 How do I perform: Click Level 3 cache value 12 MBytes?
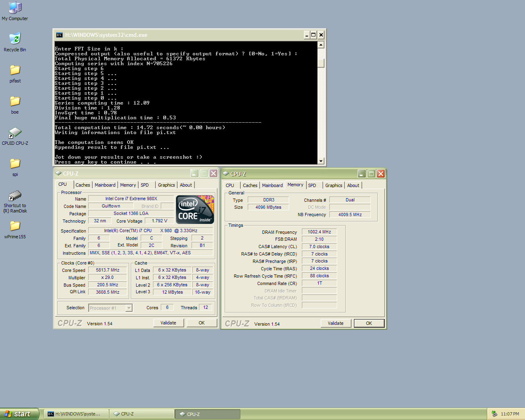click(172, 292)
